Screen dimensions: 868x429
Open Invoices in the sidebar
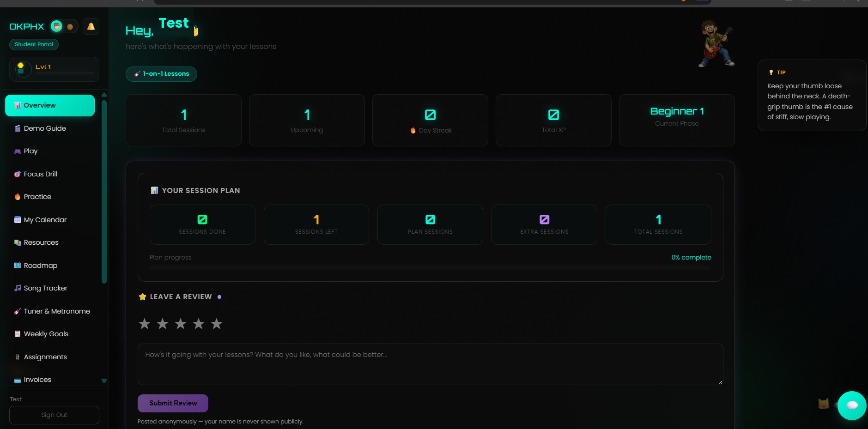50,380
